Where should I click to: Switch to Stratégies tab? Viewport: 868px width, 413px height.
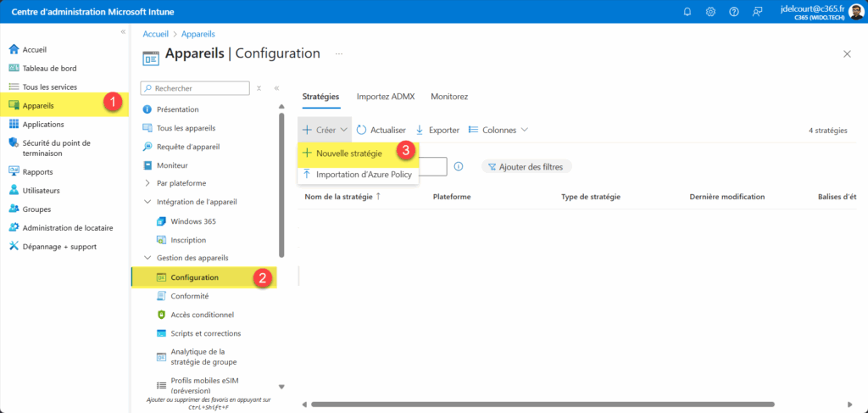coord(320,97)
